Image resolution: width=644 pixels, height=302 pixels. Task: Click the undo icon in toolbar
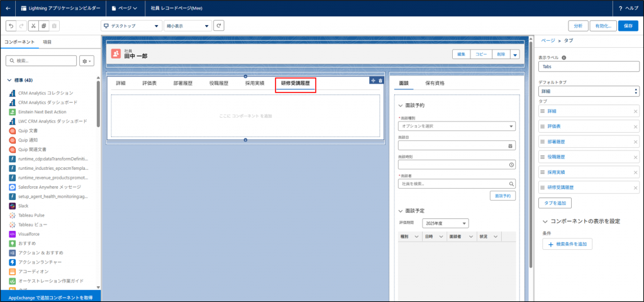point(11,26)
